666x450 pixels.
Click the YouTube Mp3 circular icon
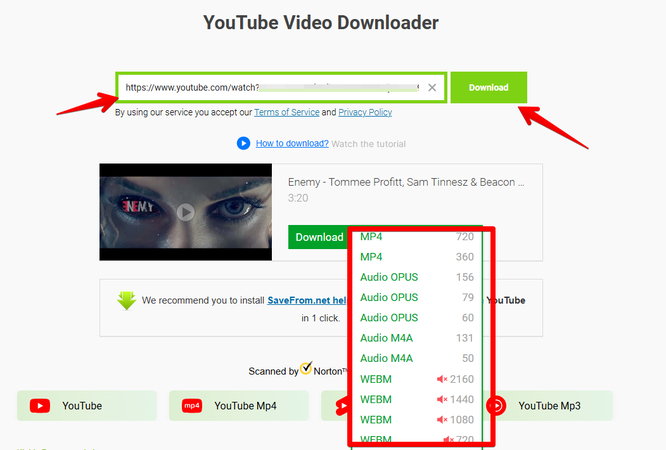pos(497,406)
